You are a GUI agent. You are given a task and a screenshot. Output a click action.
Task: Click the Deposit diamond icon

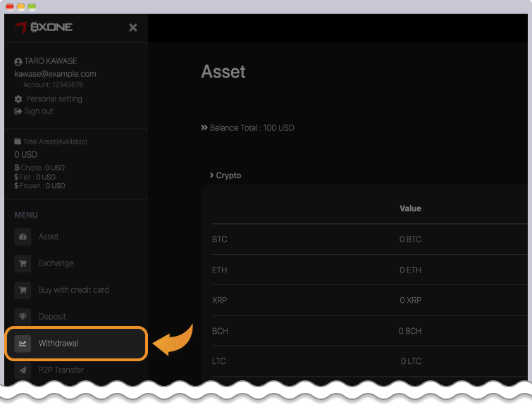point(23,317)
